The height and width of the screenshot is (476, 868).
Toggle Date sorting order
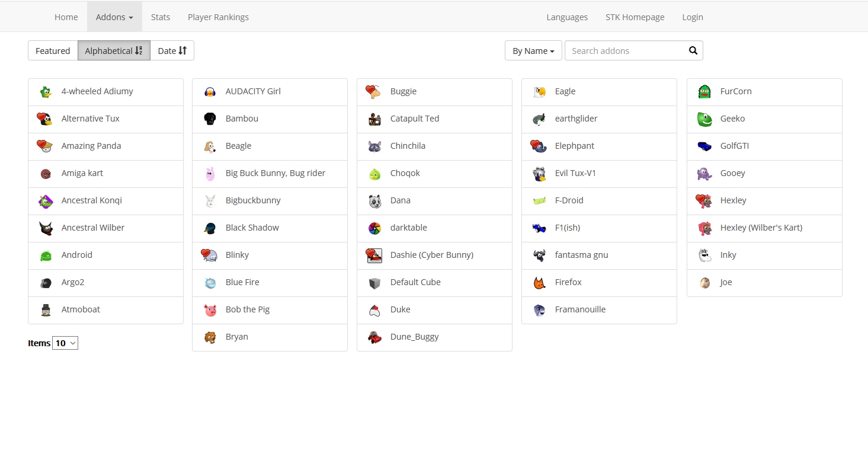(172, 51)
